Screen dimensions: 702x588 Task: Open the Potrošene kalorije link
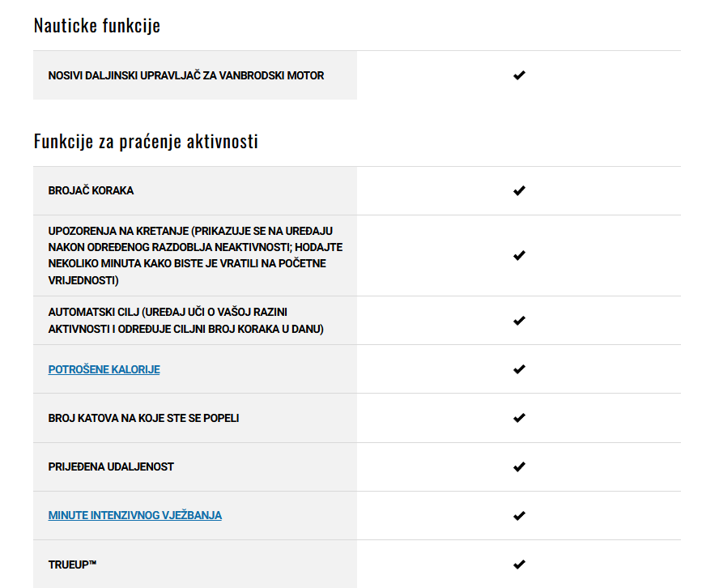pyautogui.click(x=104, y=369)
